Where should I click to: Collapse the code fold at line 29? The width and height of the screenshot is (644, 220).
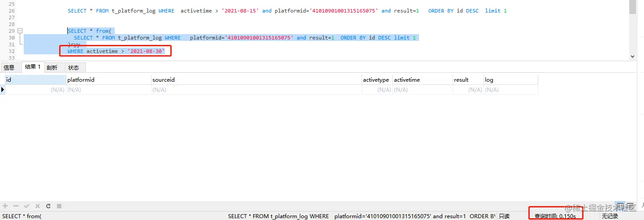[x=20, y=31]
